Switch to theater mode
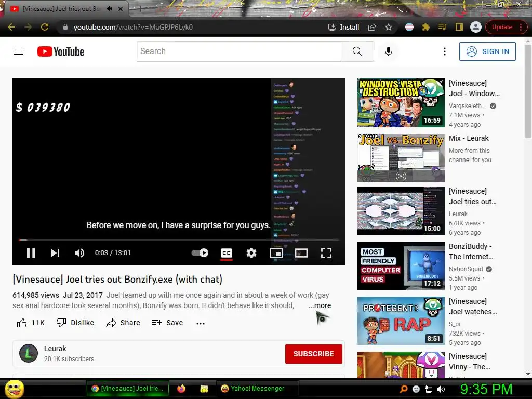532x399 pixels. 301,253
